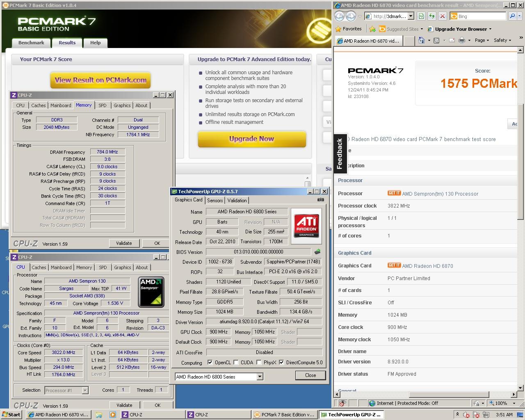Toggle OpenCL checkbox in GPU-Z

click(210, 363)
